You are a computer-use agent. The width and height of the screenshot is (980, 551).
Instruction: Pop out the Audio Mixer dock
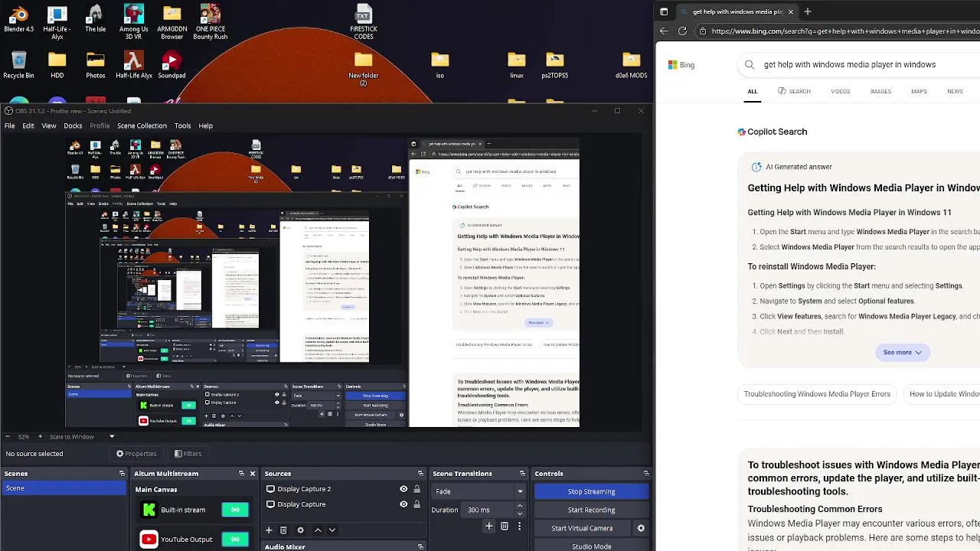pos(420,547)
